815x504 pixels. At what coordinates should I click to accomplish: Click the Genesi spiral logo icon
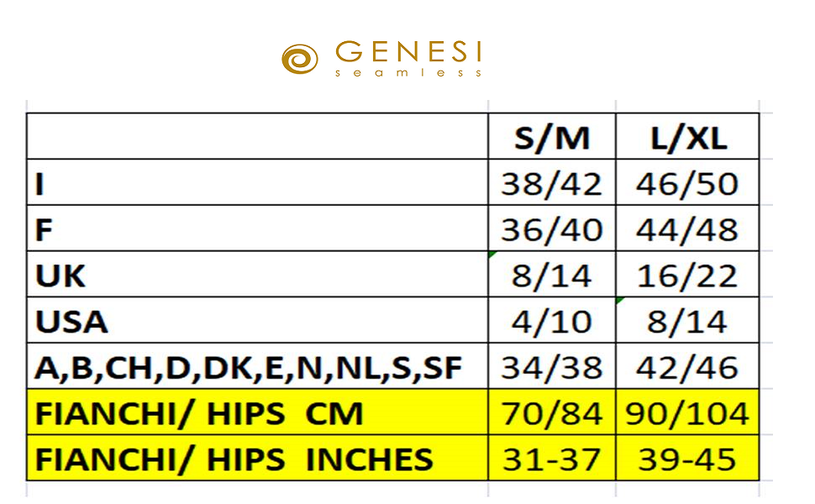(x=300, y=59)
